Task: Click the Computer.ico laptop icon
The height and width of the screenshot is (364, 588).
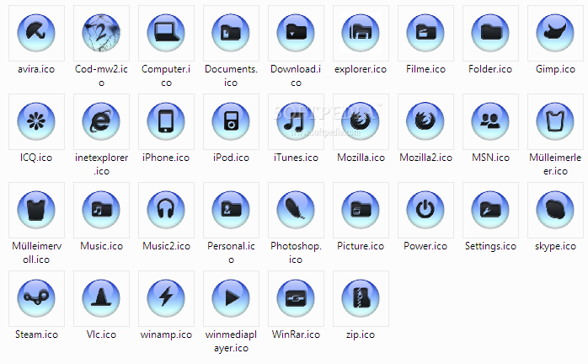Action: [166, 33]
